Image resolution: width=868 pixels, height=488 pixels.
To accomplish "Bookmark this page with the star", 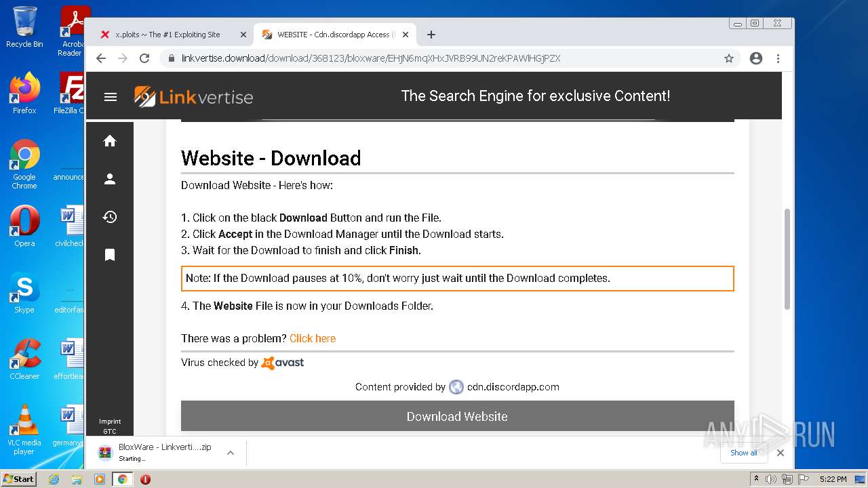I will [729, 58].
